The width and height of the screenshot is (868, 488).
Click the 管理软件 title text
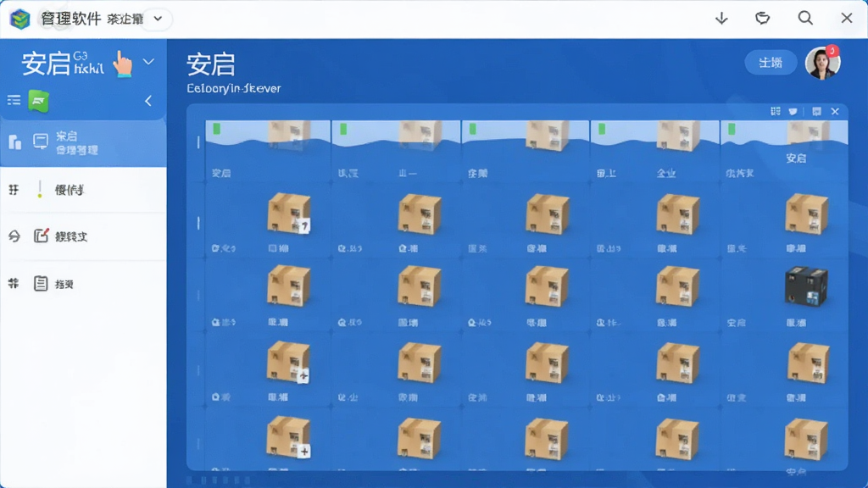pyautogui.click(x=71, y=19)
